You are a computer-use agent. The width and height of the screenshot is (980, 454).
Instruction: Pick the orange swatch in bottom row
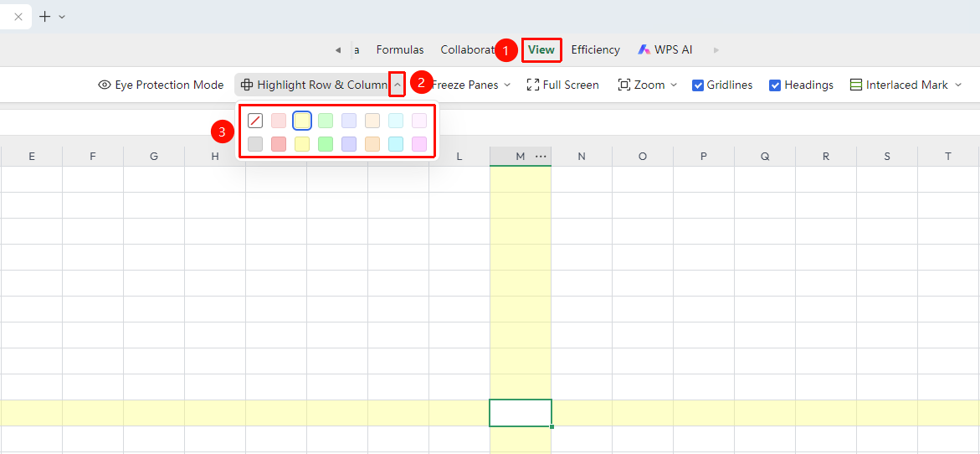[372, 144]
